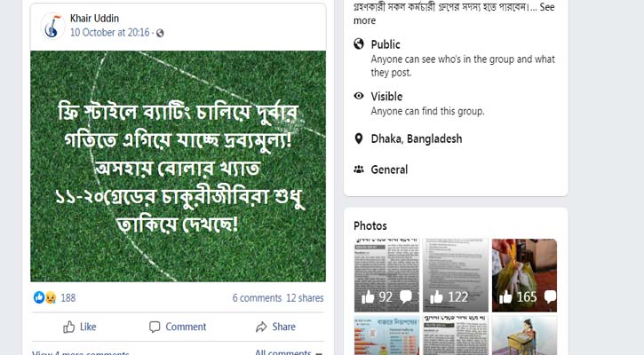Open the 12 shares link

click(x=306, y=298)
